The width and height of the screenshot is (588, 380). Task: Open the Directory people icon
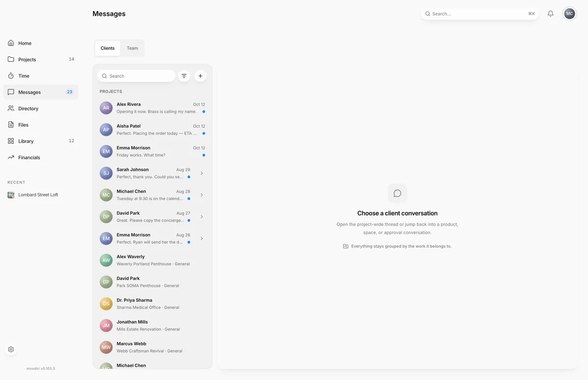[11, 108]
